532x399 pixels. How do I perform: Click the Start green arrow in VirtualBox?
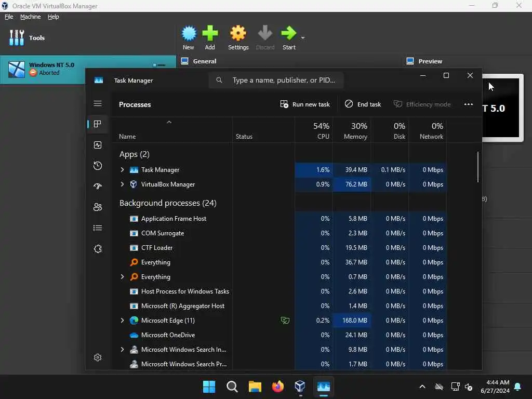pyautogui.click(x=289, y=37)
